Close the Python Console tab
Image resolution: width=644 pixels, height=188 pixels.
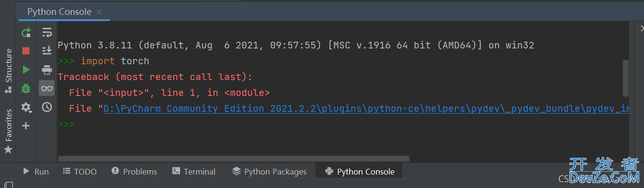pyautogui.click(x=99, y=12)
